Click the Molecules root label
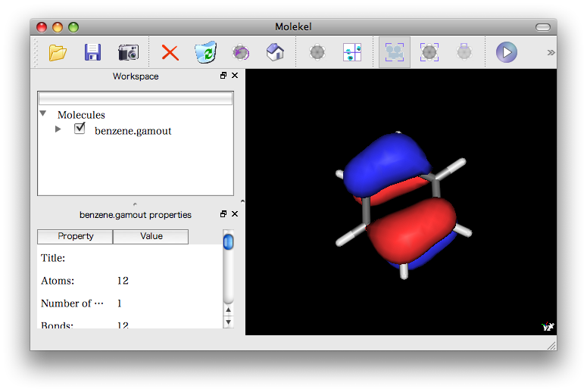 point(81,115)
